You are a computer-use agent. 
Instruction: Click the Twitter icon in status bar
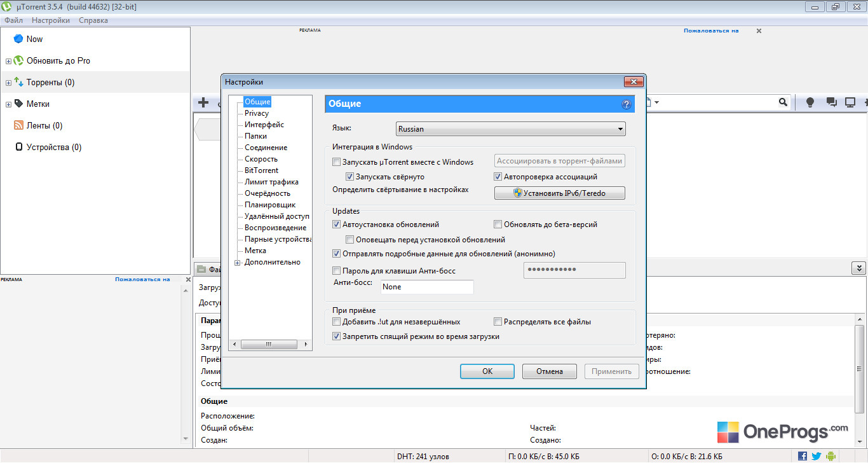817,456
